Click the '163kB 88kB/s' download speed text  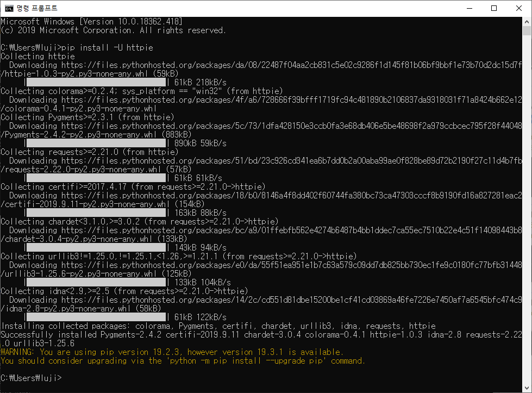[201, 213]
